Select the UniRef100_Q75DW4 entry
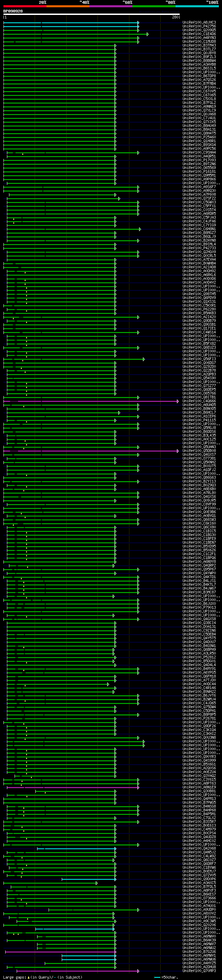This screenshot has height=980, width=222. tap(199, 707)
